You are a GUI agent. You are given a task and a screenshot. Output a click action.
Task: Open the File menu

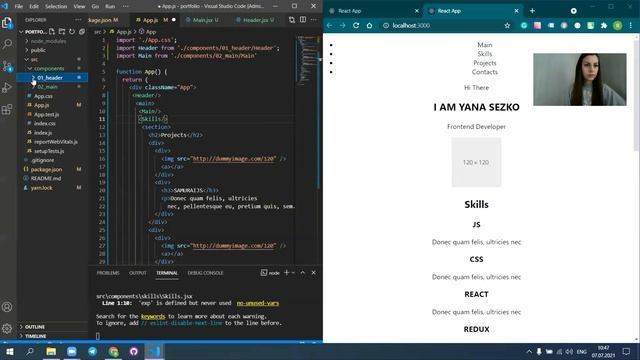tap(19, 7)
